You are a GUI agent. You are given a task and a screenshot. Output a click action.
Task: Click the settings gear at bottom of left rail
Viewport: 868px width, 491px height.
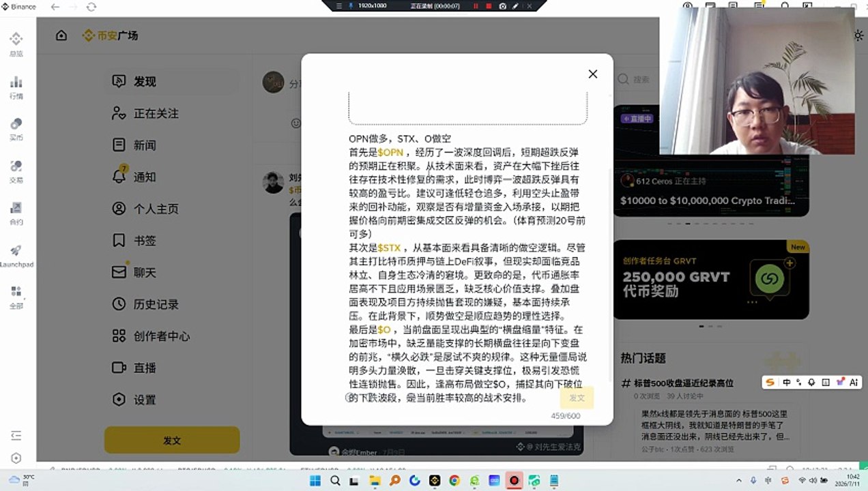click(x=16, y=458)
